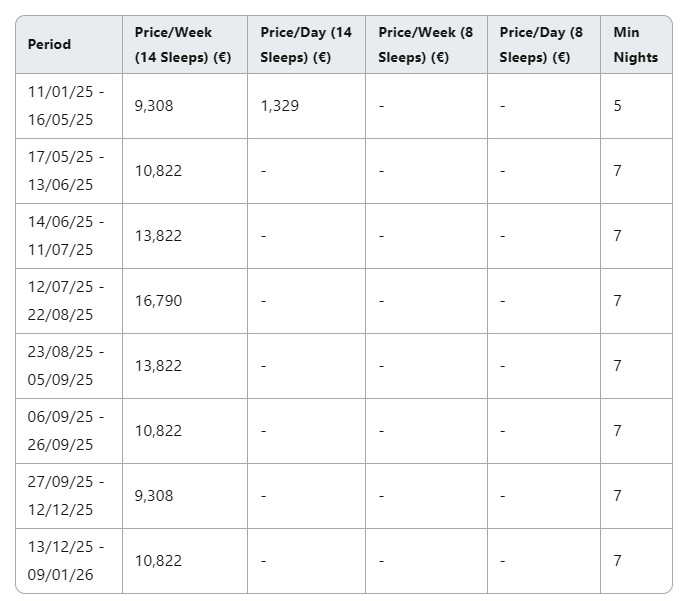
Task: Select the 12/07/25 - 22/08/25 period cell
Action: (x=69, y=301)
